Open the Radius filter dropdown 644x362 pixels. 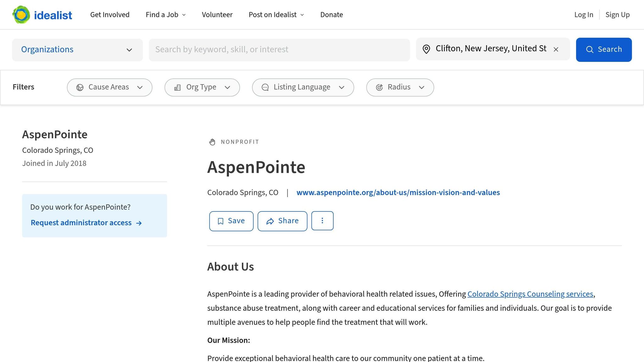400,87
